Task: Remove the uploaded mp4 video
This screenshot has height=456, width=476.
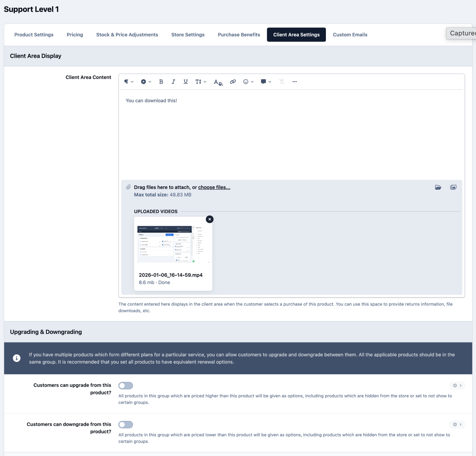Action: coord(210,219)
